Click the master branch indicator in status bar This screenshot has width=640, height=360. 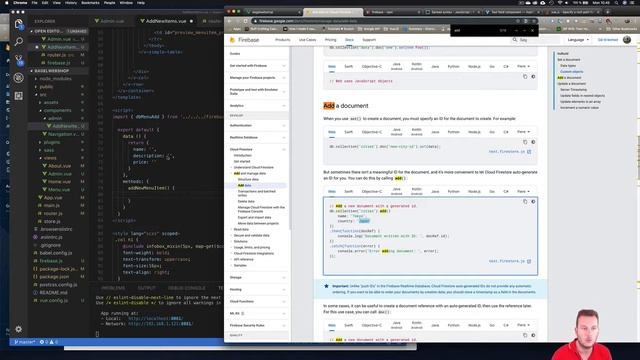pos(24,342)
